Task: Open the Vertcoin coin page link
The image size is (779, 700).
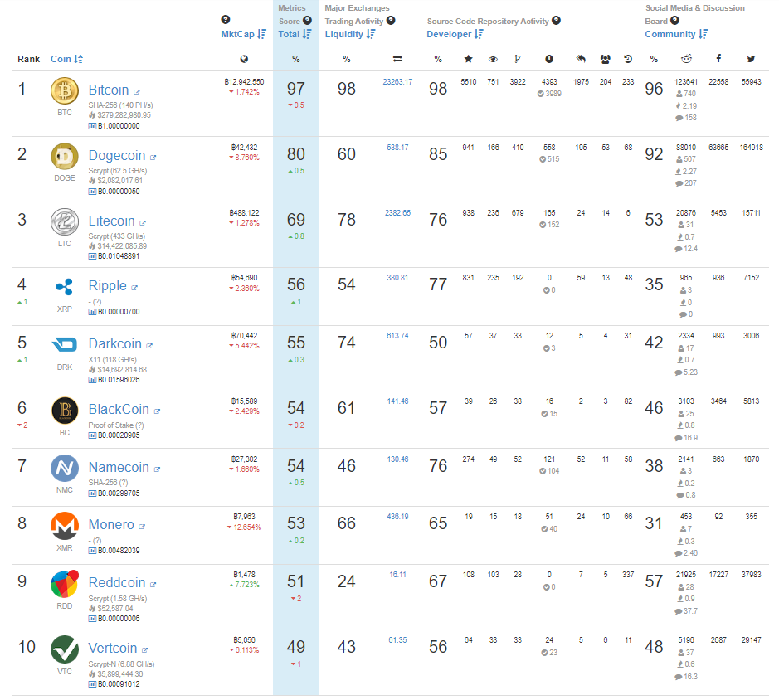Action: (x=113, y=649)
